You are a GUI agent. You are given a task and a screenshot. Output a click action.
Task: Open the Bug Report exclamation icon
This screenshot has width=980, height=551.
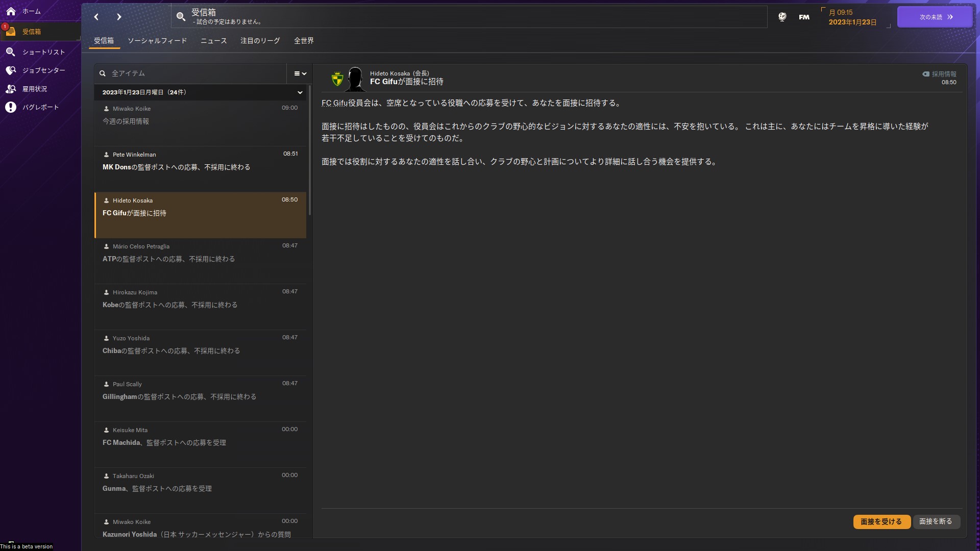(11, 107)
